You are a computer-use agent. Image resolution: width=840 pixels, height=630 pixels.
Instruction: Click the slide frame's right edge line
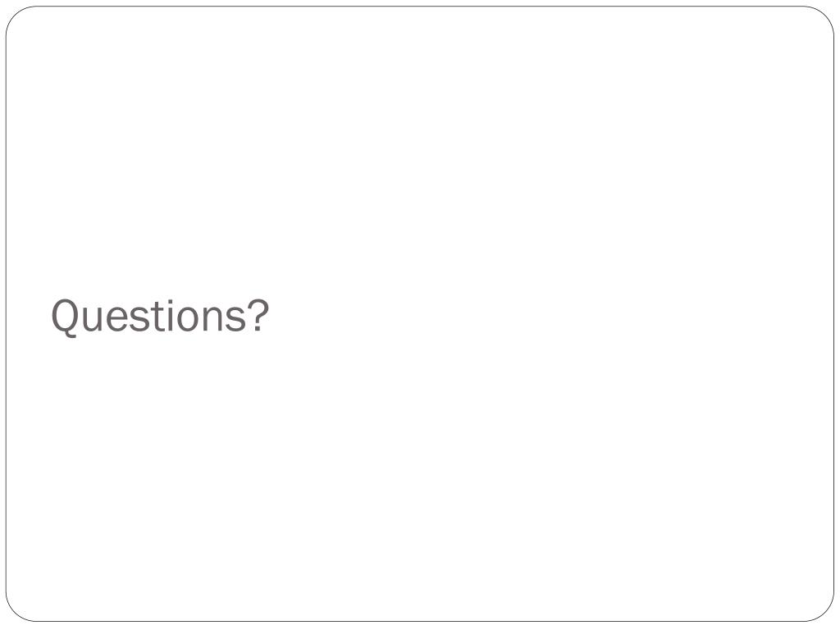(834, 314)
